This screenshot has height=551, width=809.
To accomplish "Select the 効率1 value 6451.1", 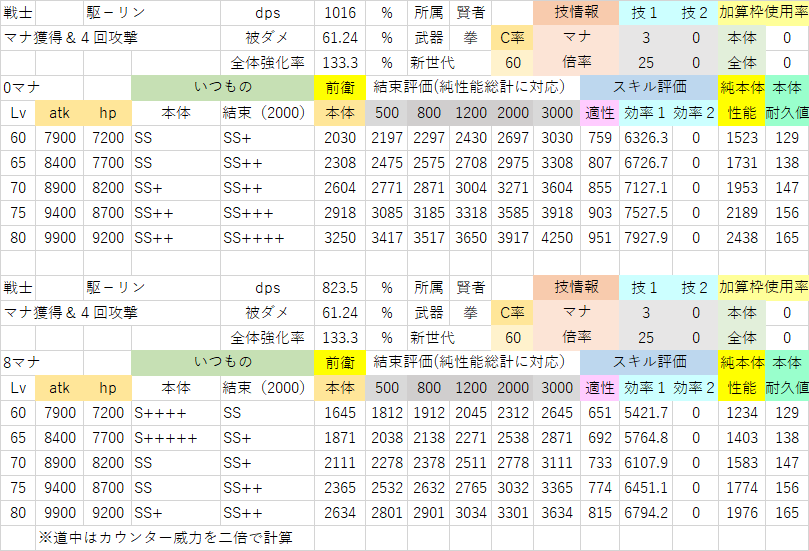I will coord(646,488).
